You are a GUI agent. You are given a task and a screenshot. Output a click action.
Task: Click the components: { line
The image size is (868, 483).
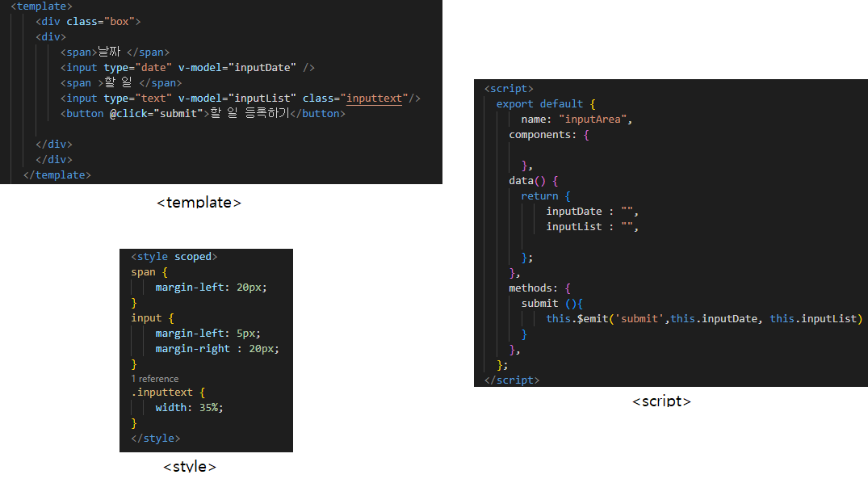(x=549, y=135)
